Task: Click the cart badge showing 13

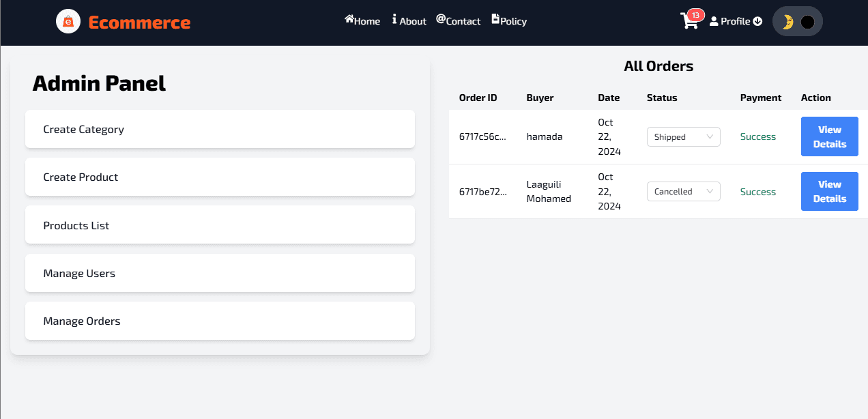Action: point(695,14)
